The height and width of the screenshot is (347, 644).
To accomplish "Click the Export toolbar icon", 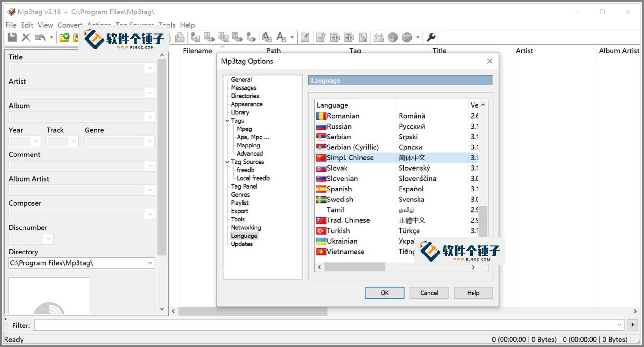I will click(321, 37).
